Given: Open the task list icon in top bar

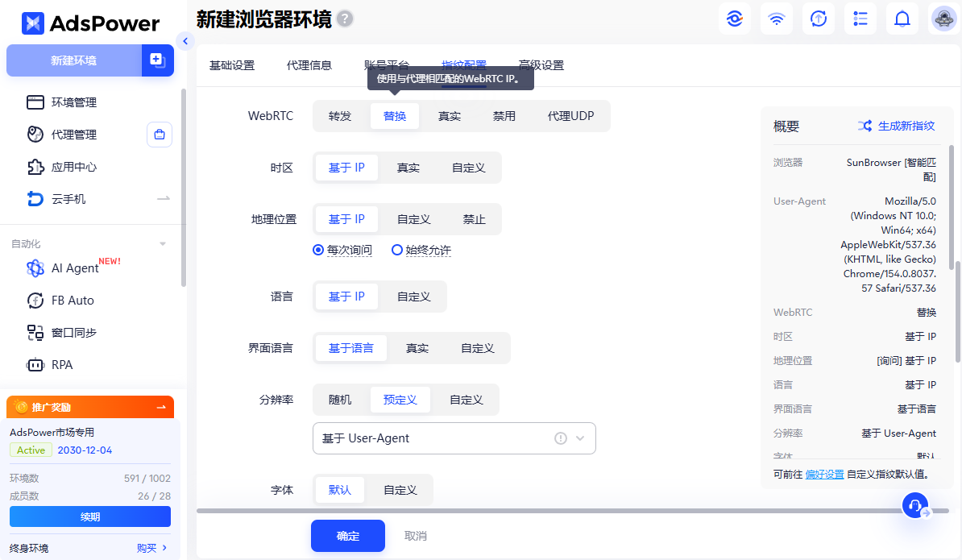Looking at the screenshot, I should [x=860, y=19].
